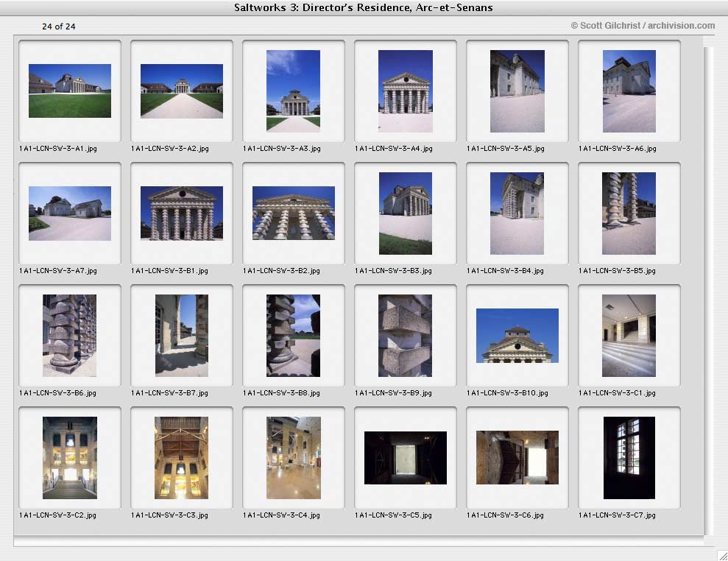Select thumbnail 1A1-LCN-SW-3-C2.jpg
The height and width of the screenshot is (561, 728).
pos(70,457)
